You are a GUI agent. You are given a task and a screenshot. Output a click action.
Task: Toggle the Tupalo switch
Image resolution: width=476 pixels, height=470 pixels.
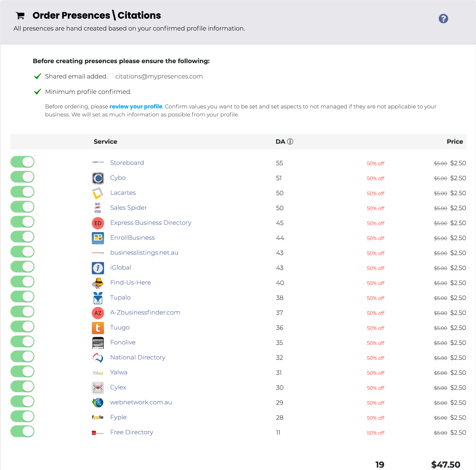(22, 297)
